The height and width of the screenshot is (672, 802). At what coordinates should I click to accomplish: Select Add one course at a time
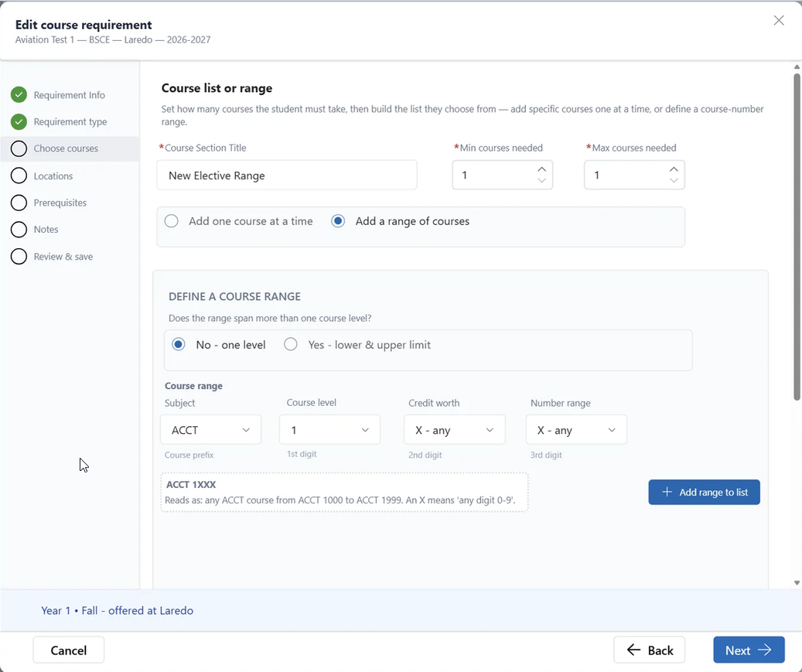(172, 221)
